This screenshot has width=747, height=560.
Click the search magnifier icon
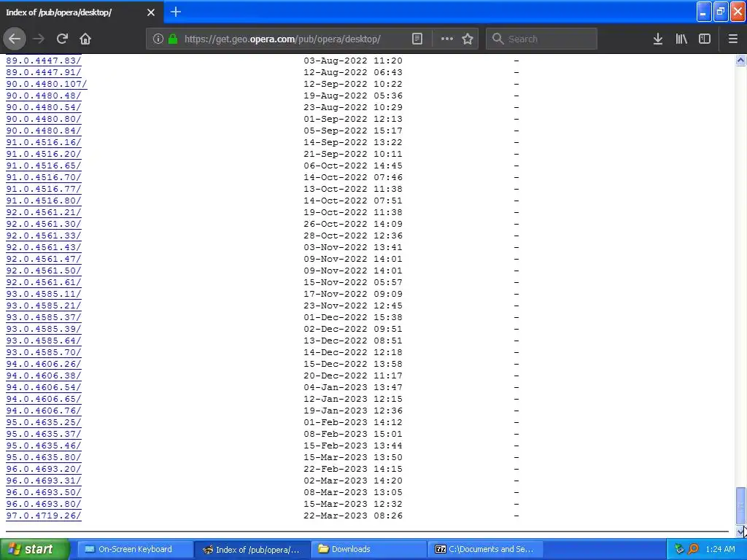(x=498, y=39)
